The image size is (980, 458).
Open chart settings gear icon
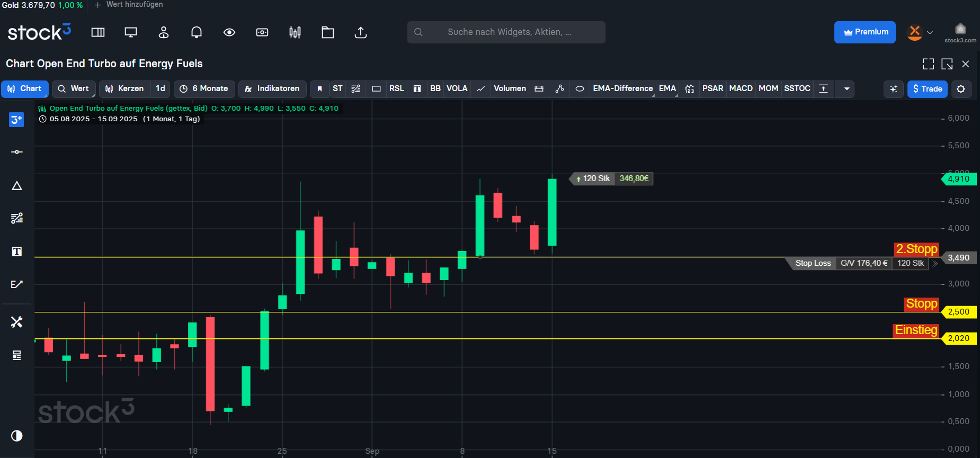pos(960,89)
